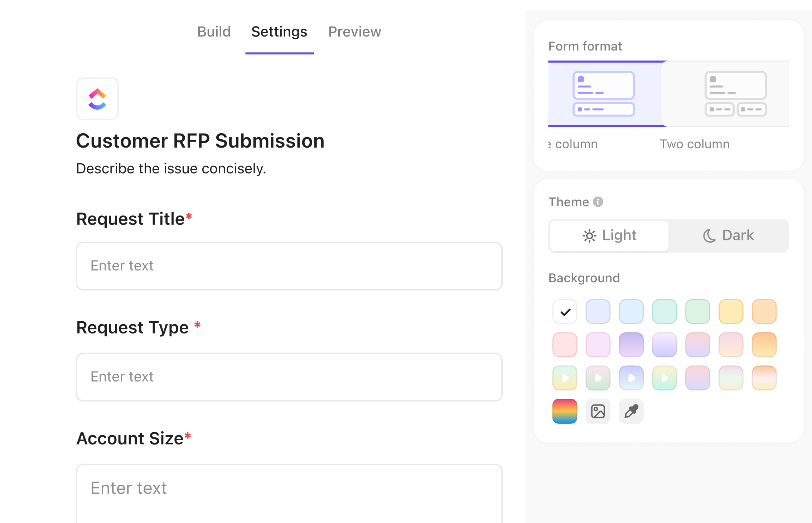Screen dimensions: 812x523
Task: Pick the blue animated background with play icon
Action: click(631, 378)
